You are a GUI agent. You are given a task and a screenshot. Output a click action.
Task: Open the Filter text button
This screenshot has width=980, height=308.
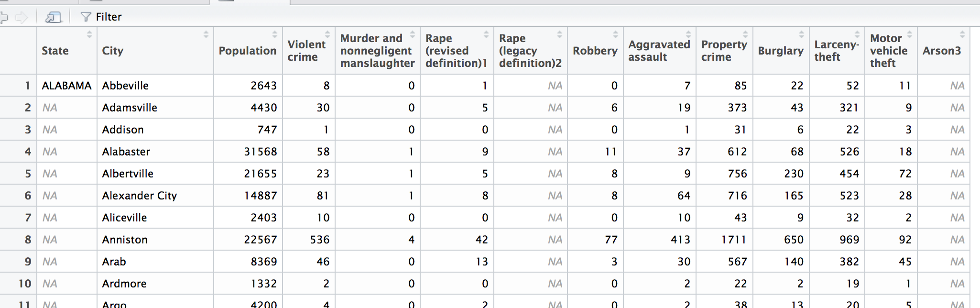[x=109, y=17]
